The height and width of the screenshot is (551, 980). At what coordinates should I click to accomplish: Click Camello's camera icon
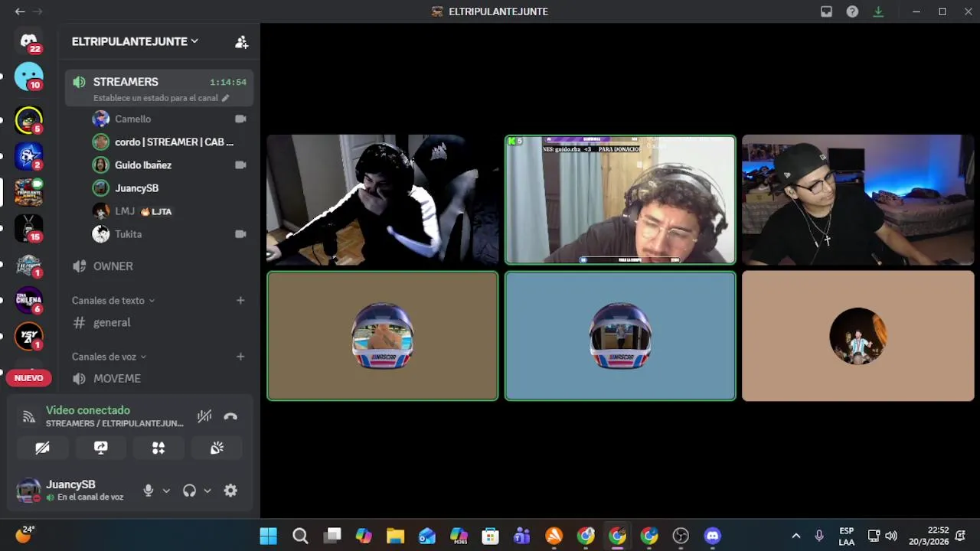(240, 119)
